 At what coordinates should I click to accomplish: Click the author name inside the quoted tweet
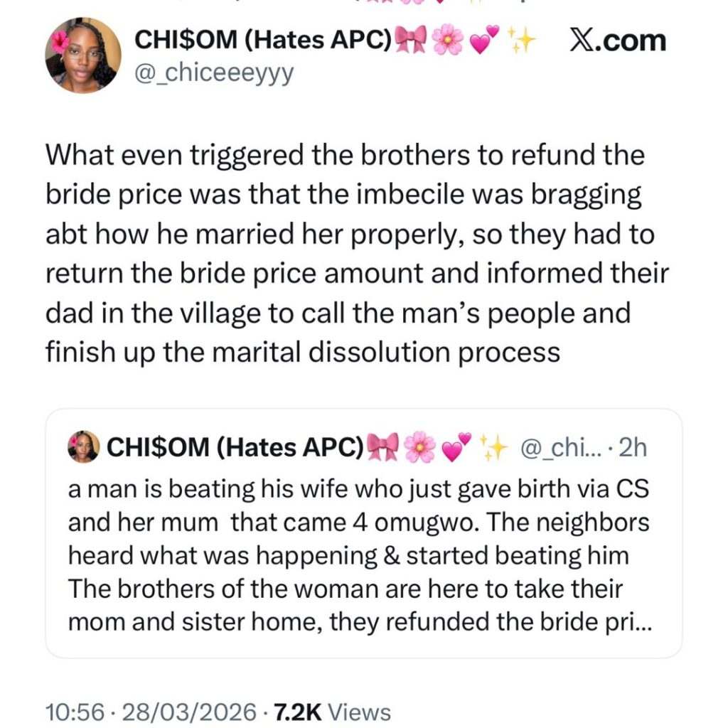coord(233,447)
